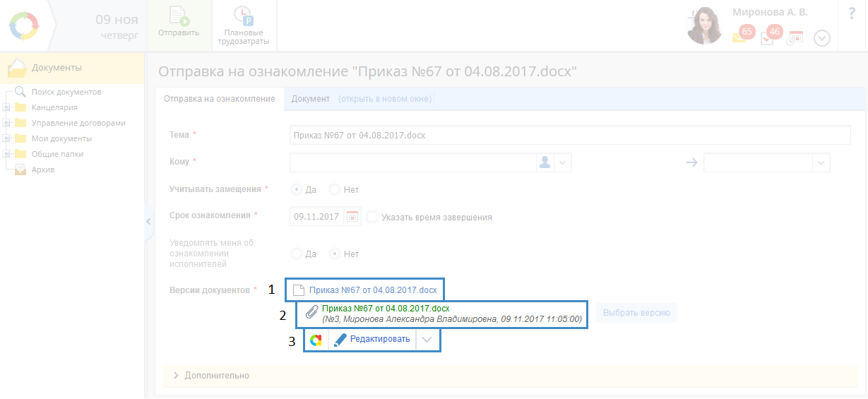The width and height of the screenshot is (868, 399).
Task: Select the Мои документы folder
Action: (x=61, y=138)
